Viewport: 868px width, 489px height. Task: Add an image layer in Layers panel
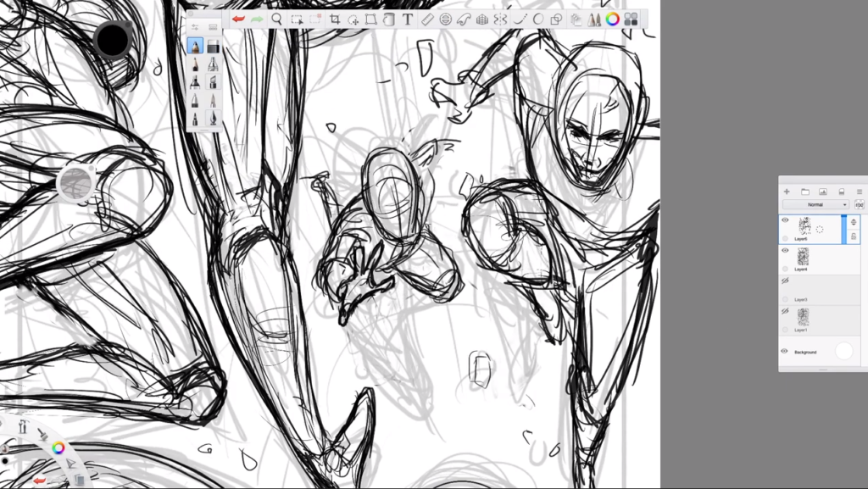pos(823,192)
